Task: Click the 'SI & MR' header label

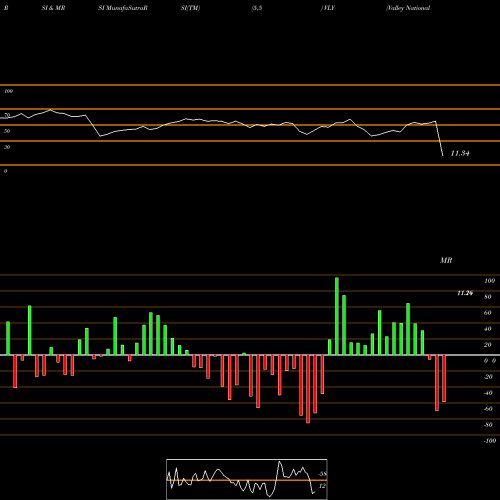Action: tap(53, 8)
